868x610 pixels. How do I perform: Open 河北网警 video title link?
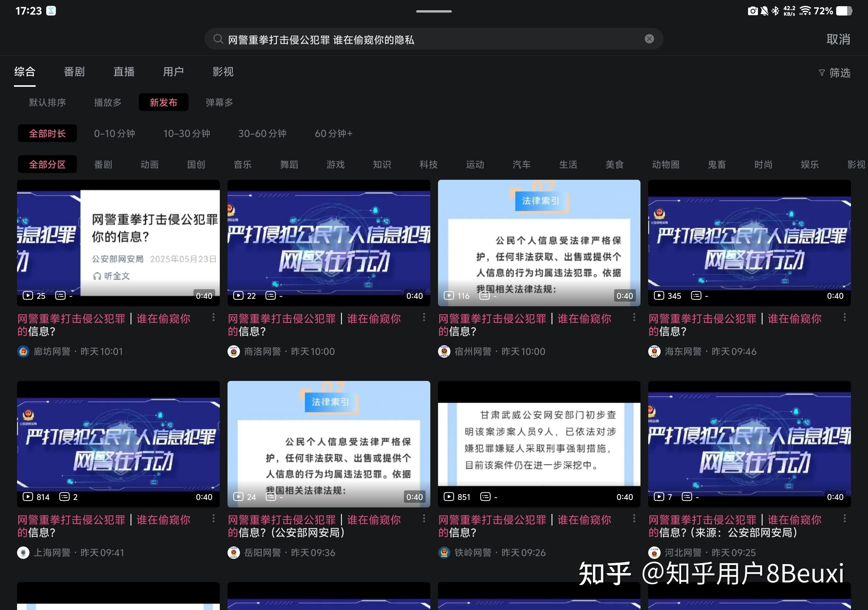tap(735, 526)
